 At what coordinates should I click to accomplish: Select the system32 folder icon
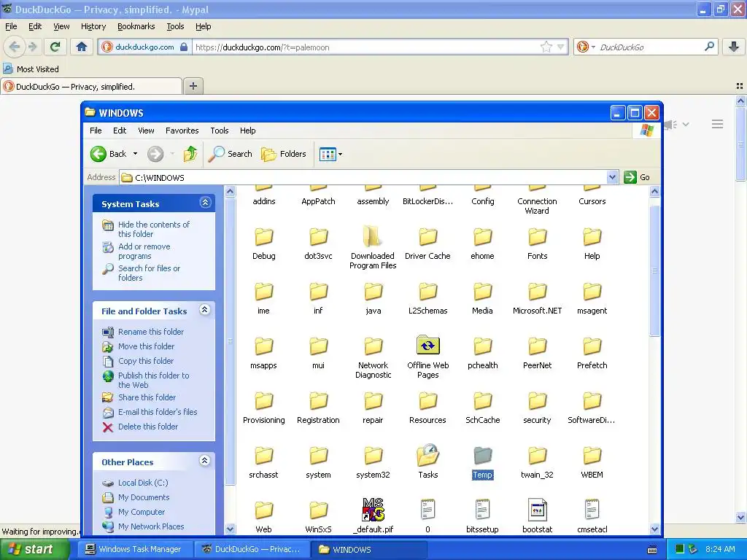point(373,456)
